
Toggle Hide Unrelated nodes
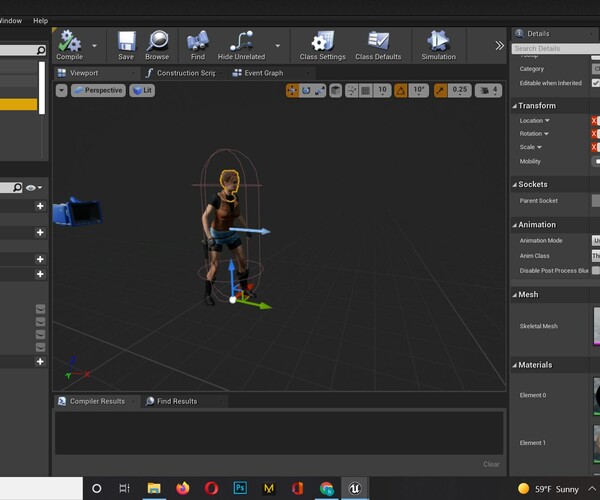coord(241,46)
